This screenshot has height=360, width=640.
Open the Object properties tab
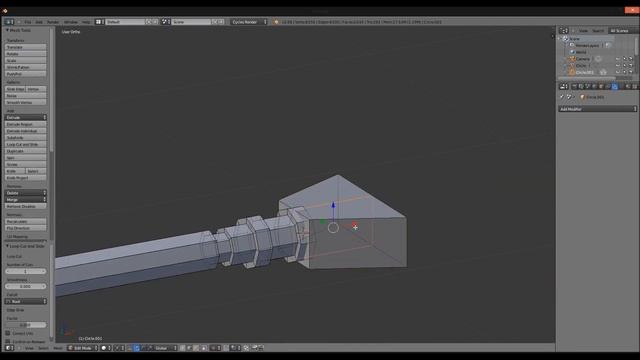(x=600, y=87)
